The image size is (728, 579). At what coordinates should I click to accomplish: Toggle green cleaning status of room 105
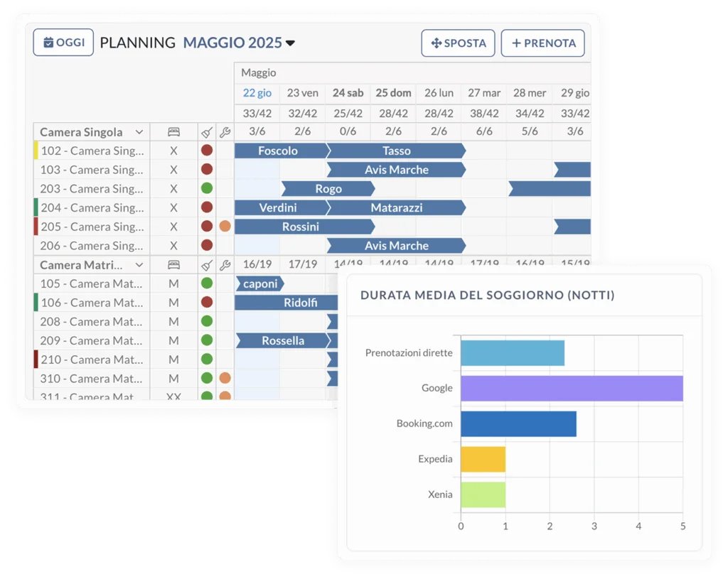click(x=207, y=283)
